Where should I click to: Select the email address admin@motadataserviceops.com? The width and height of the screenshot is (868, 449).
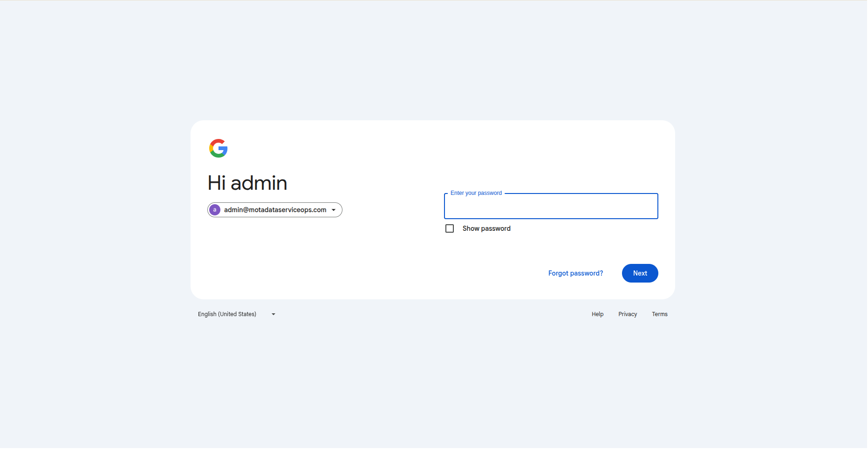(x=274, y=210)
